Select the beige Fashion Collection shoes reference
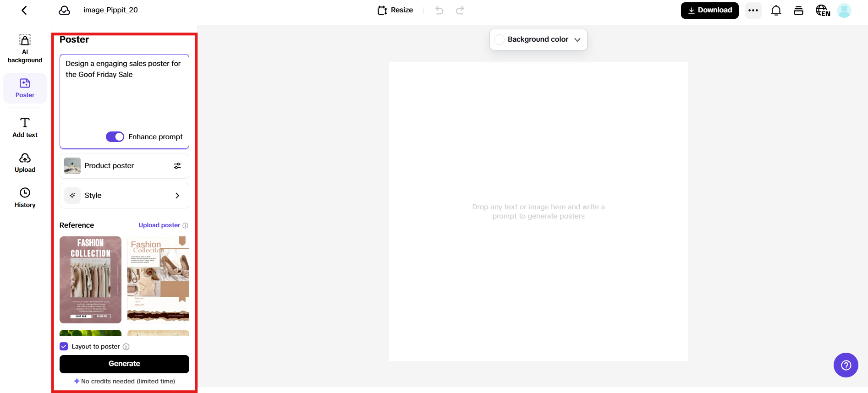Screen dimensions: 868x393 pos(158,280)
